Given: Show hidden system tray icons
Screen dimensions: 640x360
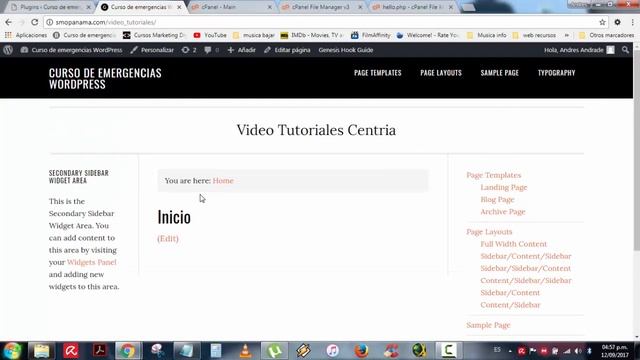Looking at the screenshot, I should 510,351.
